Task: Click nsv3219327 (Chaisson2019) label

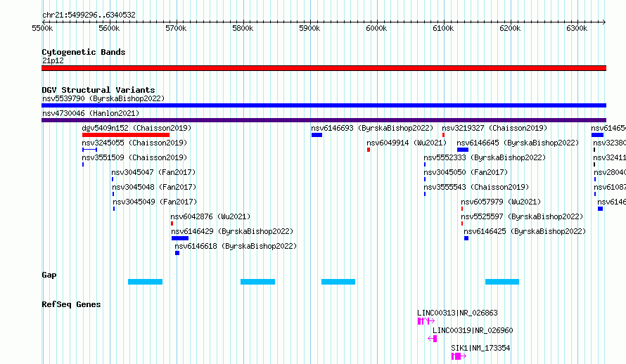Action: (x=494, y=128)
